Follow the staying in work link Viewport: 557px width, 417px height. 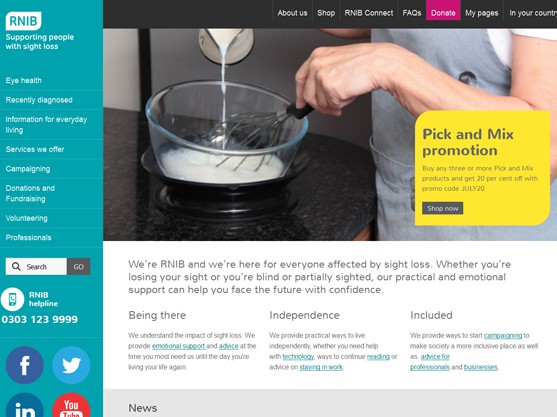(321, 367)
